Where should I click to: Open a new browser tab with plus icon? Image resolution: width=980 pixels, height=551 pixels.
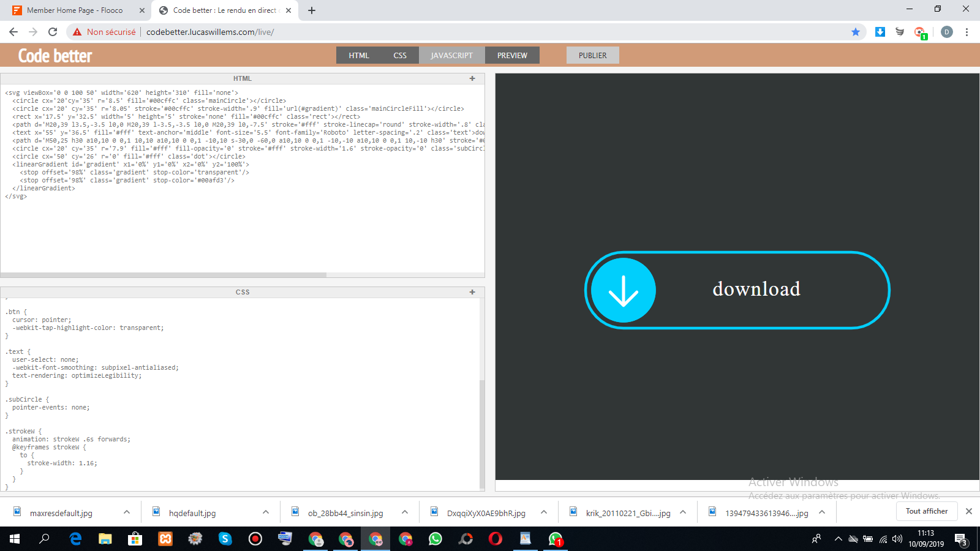312,10
